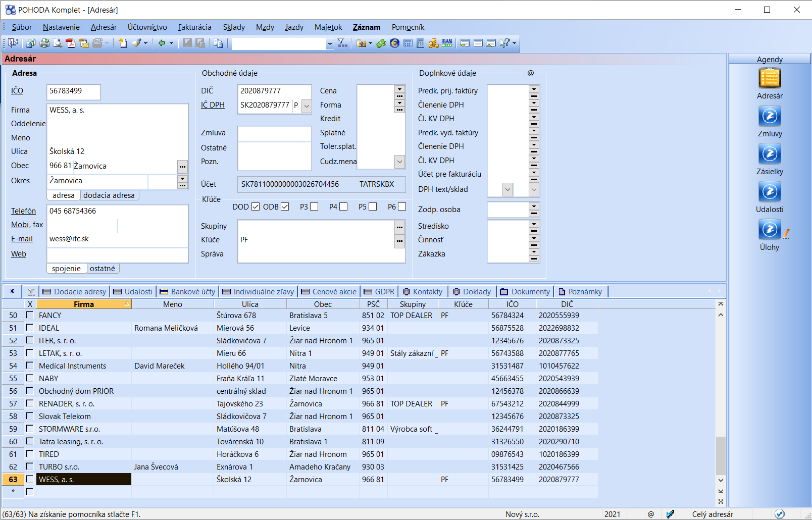Screen dimensions: 812x520
Task: Open the Fakturácia menu
Action: click(194, 27)
